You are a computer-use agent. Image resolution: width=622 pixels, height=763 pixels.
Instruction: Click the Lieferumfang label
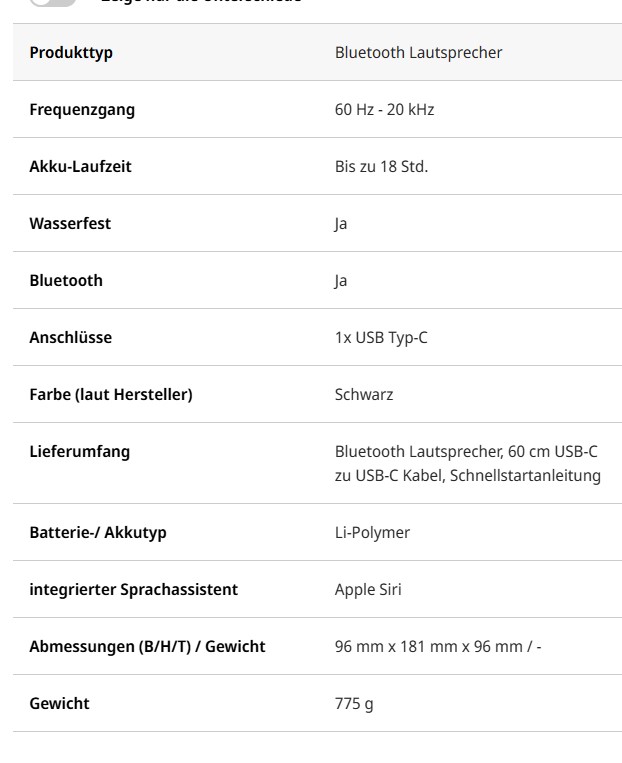80,452
